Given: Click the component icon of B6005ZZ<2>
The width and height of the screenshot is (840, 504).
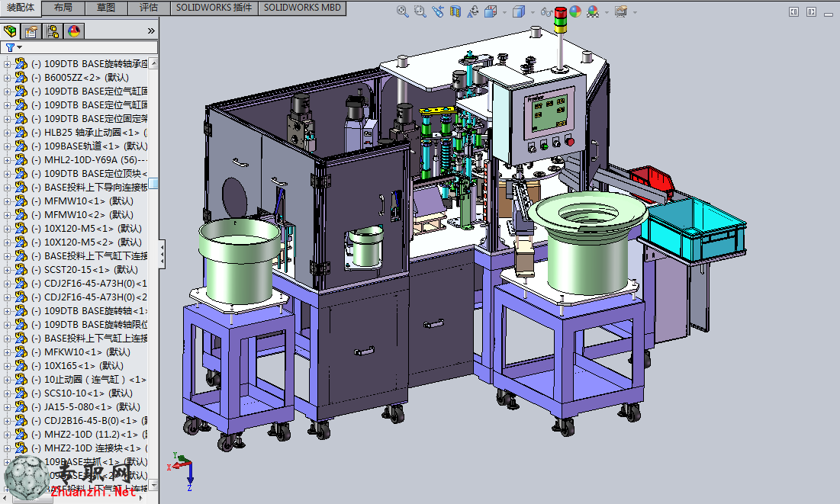Looking at the screenshot, I should [x=21, y=77].
